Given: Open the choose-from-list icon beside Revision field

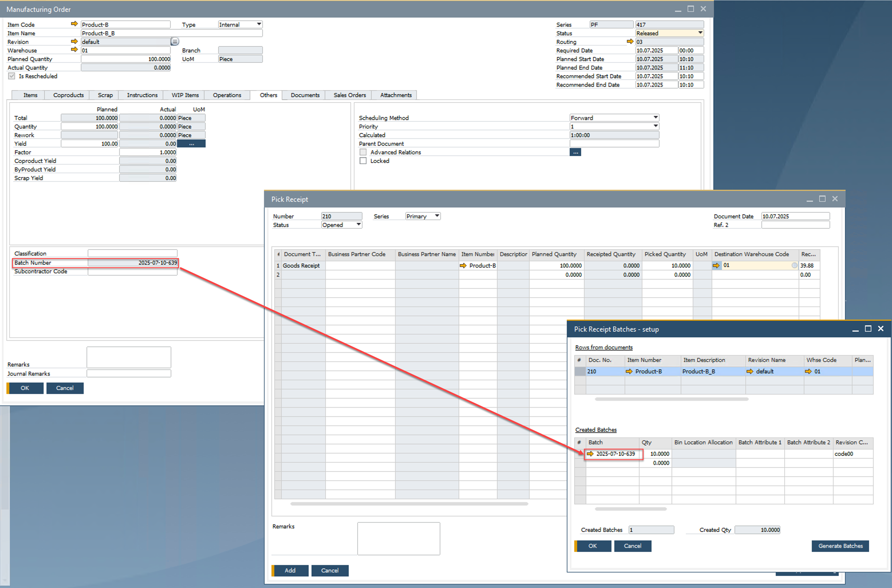Looking at the screenshot, I should (x=175, y=41).
